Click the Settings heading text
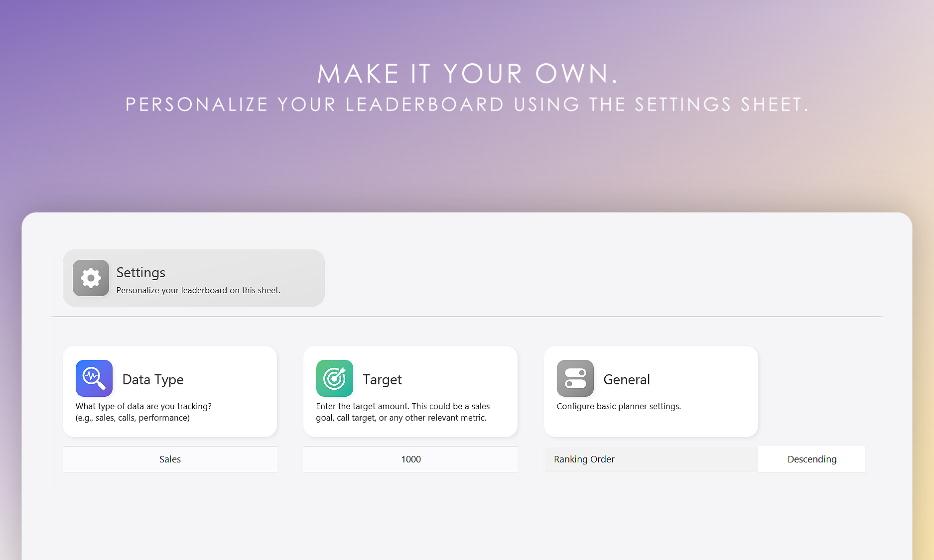 tap(141, 272)
